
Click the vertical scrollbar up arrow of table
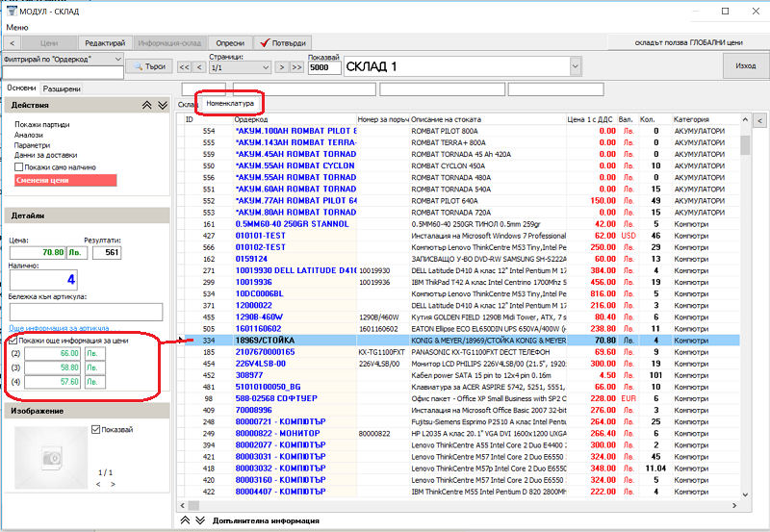pyautogui.click(x=745, y=119)
